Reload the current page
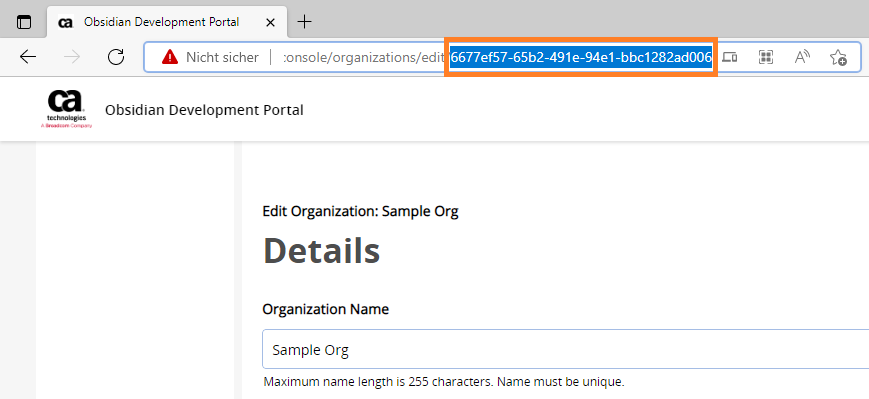The image size is (869, 399). pyautogui.click(x=116, y=57)
